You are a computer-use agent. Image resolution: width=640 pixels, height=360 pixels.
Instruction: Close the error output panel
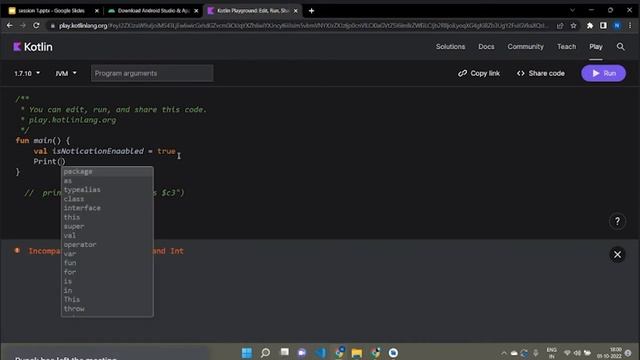617,254
